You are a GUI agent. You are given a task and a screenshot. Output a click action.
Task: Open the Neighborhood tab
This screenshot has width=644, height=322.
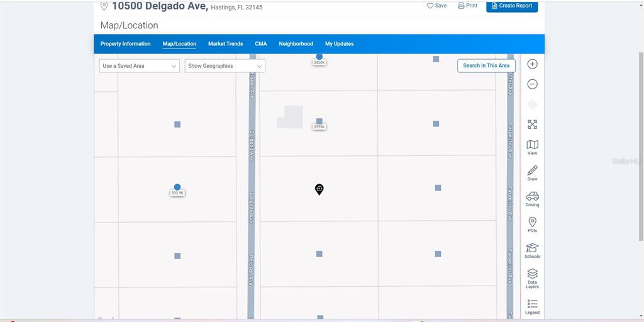point(296,44)
